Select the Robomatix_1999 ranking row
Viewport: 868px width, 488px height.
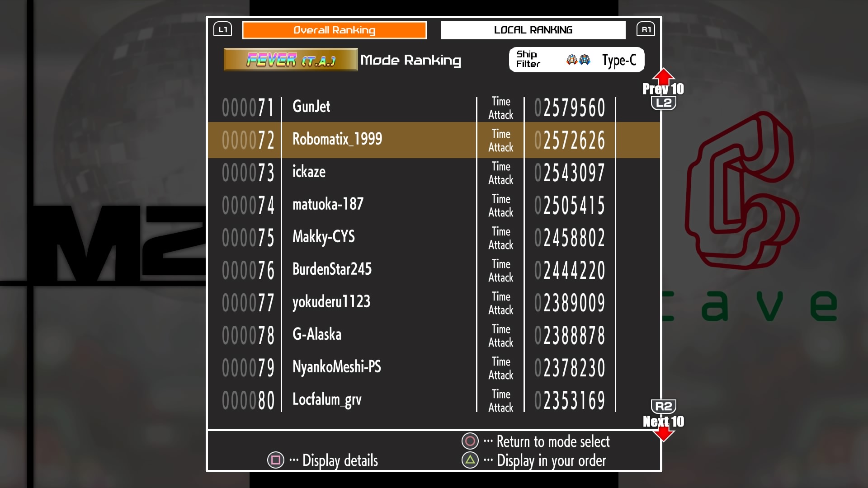[337, 139]
